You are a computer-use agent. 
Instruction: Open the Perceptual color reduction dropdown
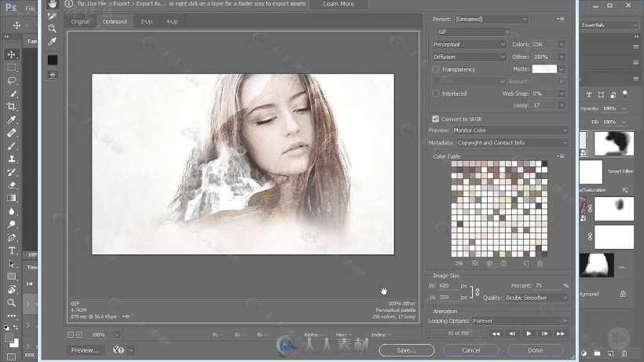[469, 44]
